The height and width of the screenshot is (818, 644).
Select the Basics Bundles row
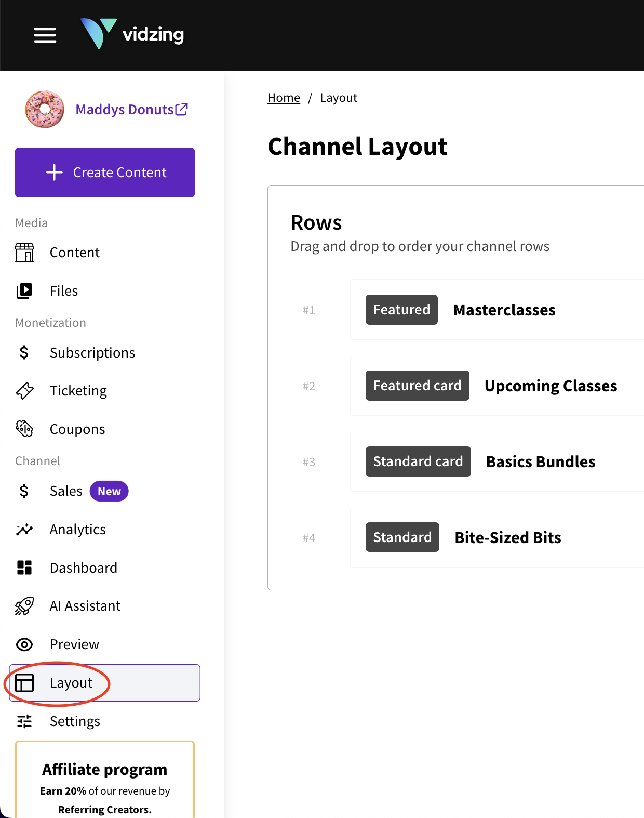(x=497, y=461)
